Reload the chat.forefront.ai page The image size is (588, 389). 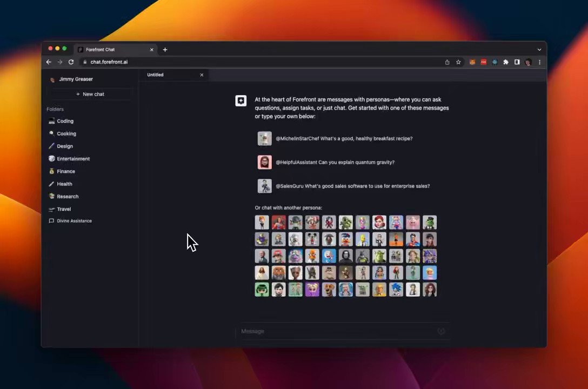71,62
